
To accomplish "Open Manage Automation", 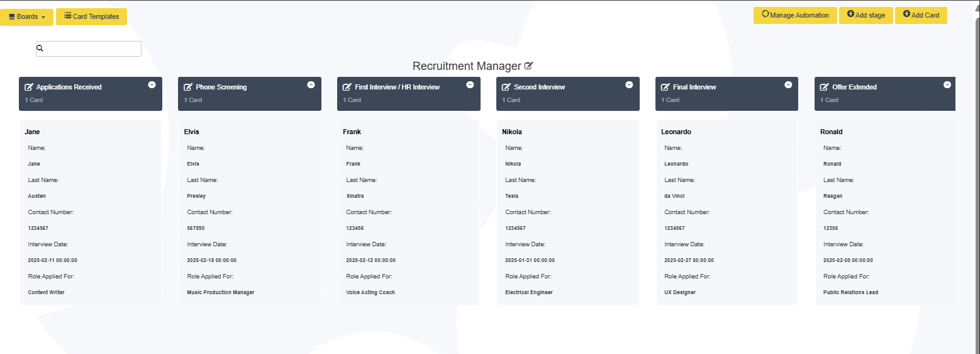I will point(795,15).
